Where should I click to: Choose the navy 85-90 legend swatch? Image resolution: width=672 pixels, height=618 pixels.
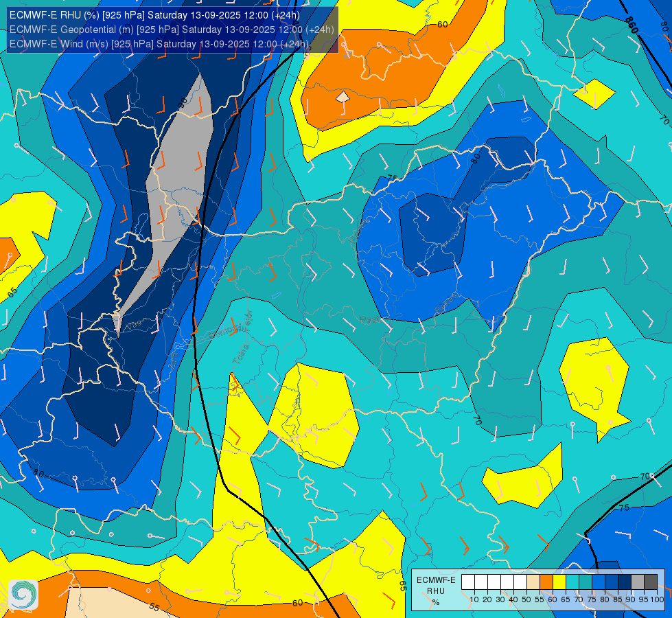[x=625, y=582]
